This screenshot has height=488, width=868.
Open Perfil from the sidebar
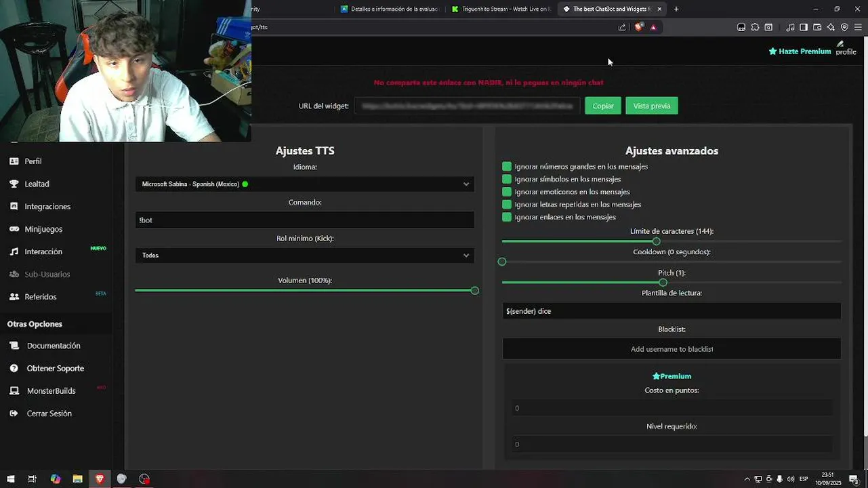click(x=33, y=161)
